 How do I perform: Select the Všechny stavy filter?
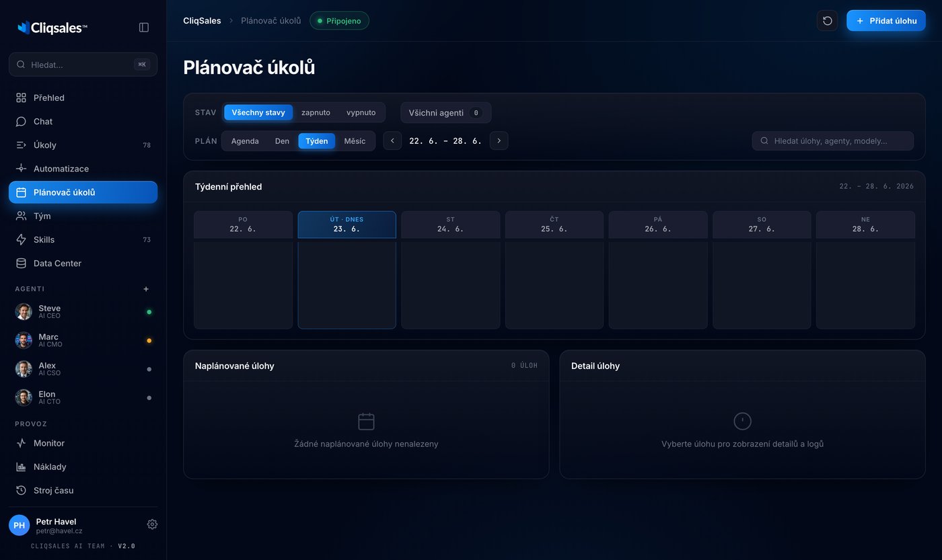point(258,112)
